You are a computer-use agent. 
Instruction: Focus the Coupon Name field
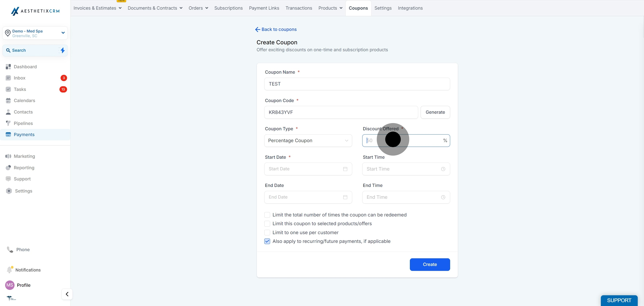click(357, 84)
